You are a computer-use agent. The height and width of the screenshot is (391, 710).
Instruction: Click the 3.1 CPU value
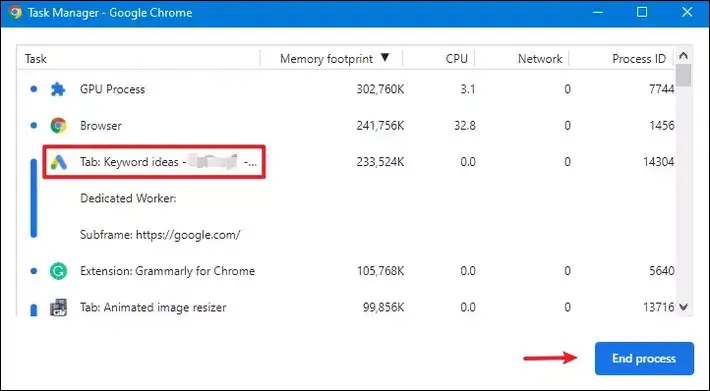468,89
